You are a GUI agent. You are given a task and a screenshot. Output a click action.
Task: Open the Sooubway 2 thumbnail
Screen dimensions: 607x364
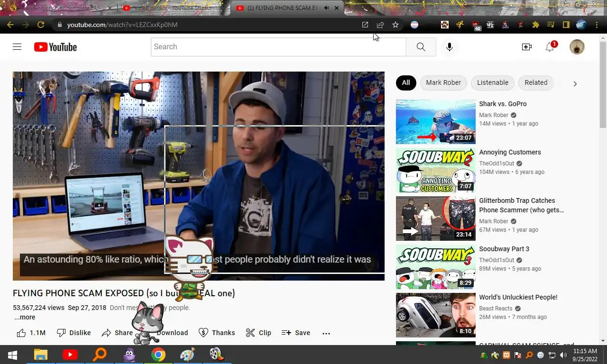(x=435, y=170)
